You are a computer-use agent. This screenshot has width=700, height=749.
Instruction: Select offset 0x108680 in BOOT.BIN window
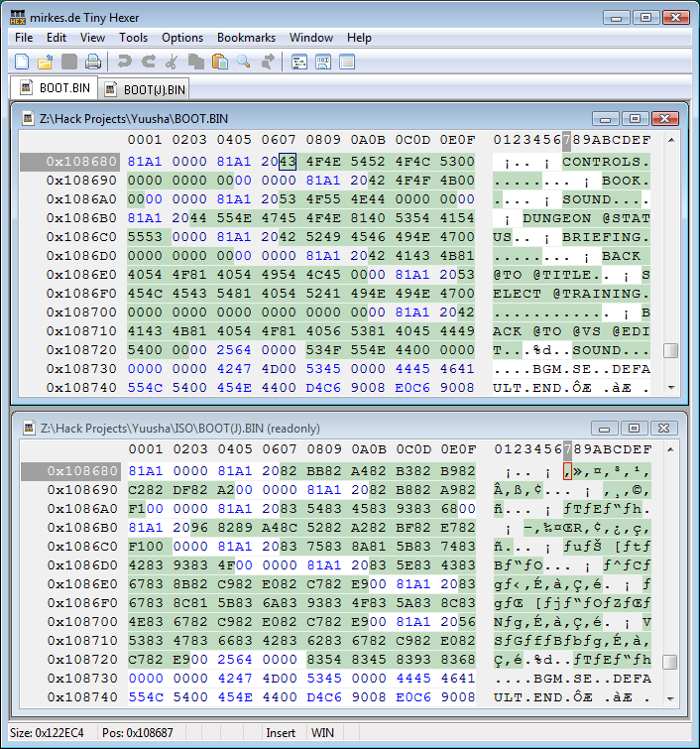pos(81,162)
